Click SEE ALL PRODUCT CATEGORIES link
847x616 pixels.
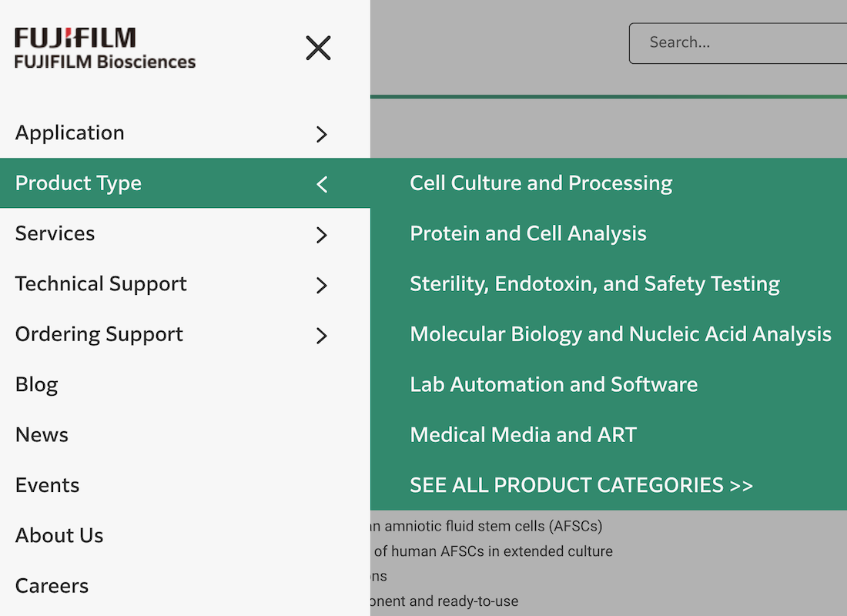pyautogui.click(x=581, y=485)
